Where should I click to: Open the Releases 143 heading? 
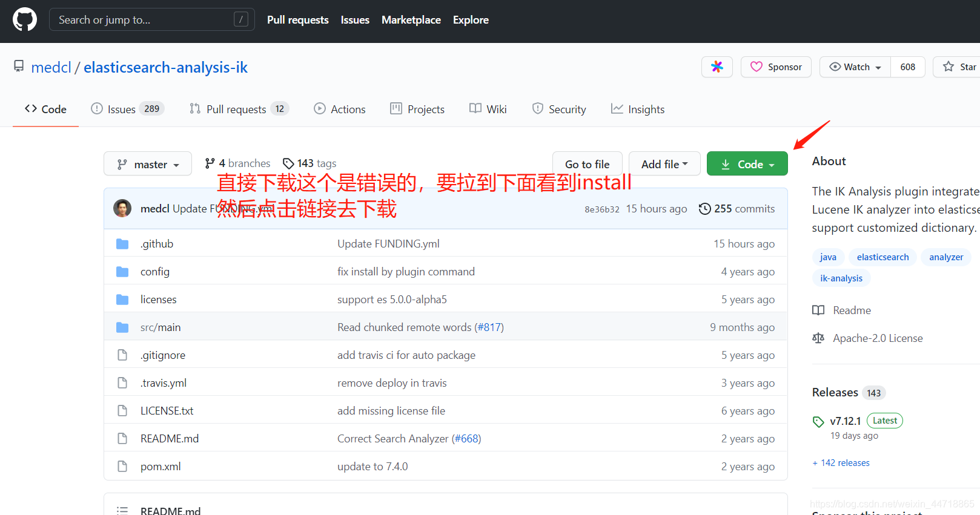pyautogui.click(x=849, y=392)
